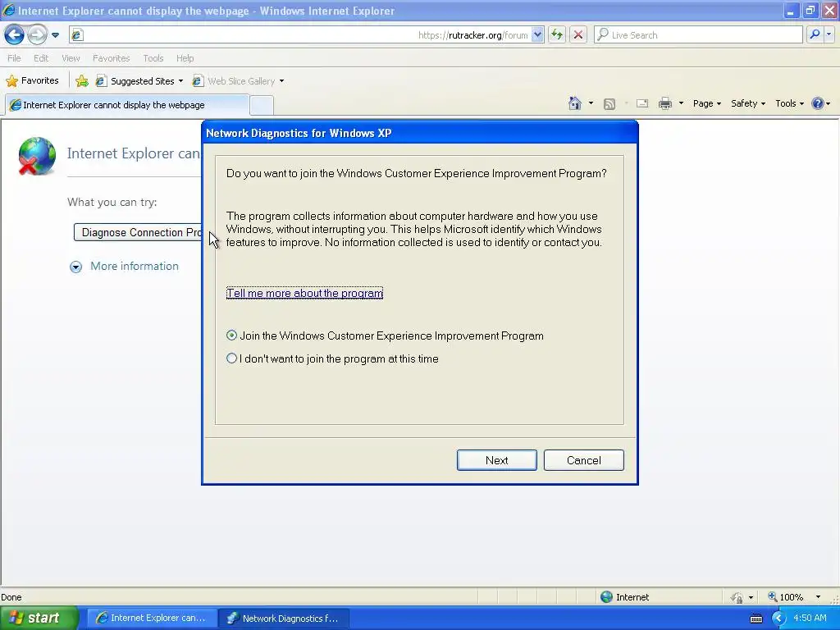Image resolution: width=840 pixels, height=630 pixels.
Task: Click the Read Mail icon
Action: 642,104
